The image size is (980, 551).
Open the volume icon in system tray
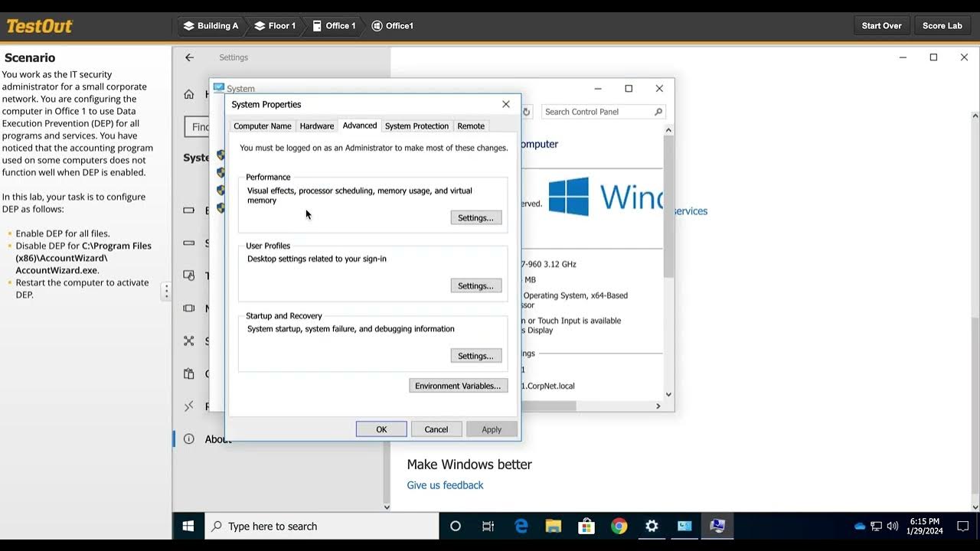893,527
